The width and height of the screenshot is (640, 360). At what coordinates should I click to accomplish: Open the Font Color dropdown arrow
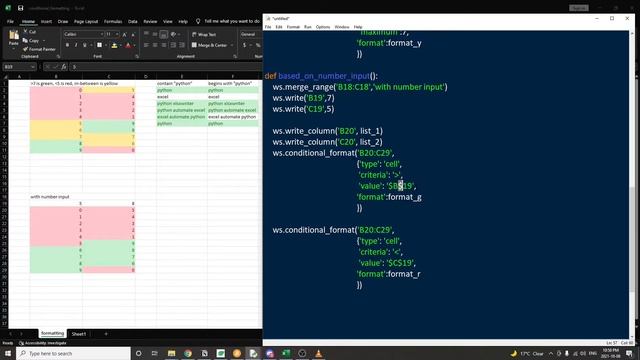point(134,45)
